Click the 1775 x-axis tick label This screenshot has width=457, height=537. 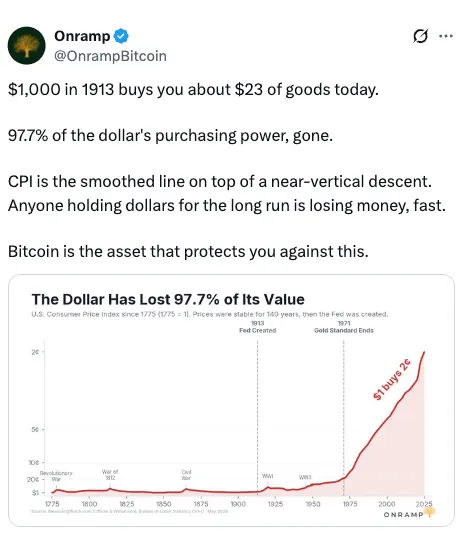click(52, 504)
